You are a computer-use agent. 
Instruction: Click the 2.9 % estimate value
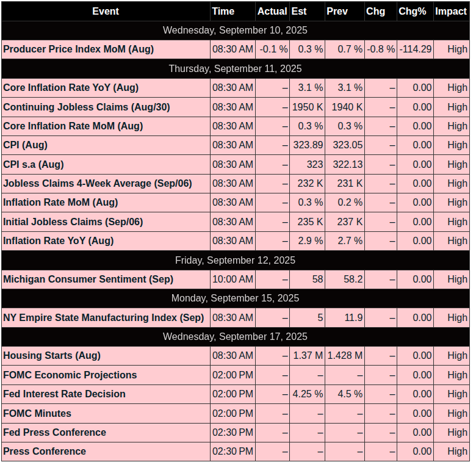310,240
